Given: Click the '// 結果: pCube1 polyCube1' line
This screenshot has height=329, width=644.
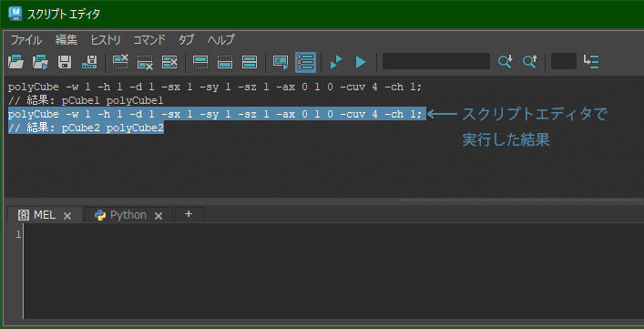Looking at the screenshot, I should [86, 100].
